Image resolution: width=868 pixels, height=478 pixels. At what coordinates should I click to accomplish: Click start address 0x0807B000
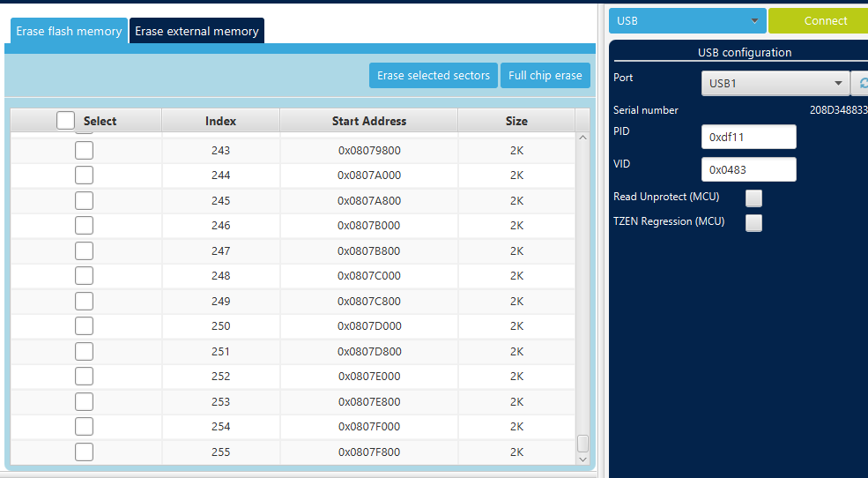click(x=369, y=226)
